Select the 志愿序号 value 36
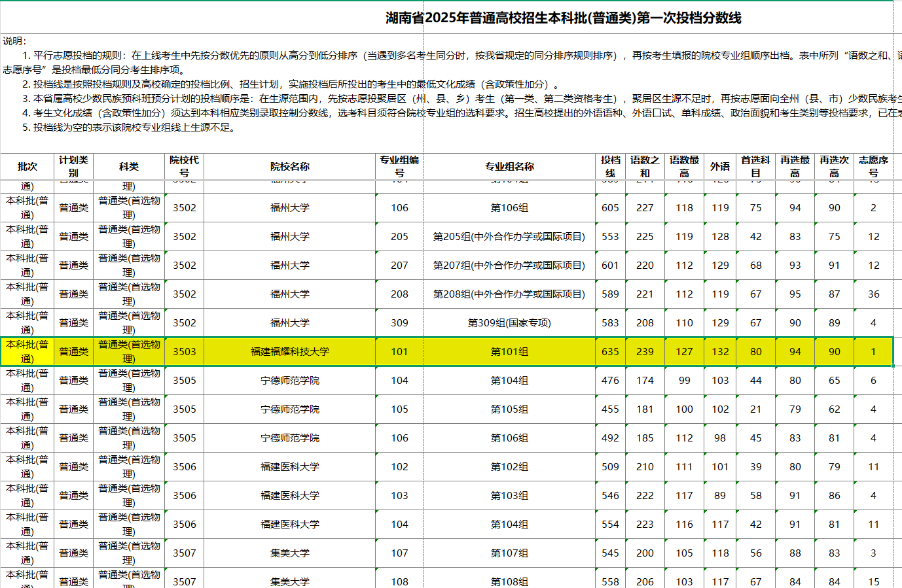 [873, 294]
